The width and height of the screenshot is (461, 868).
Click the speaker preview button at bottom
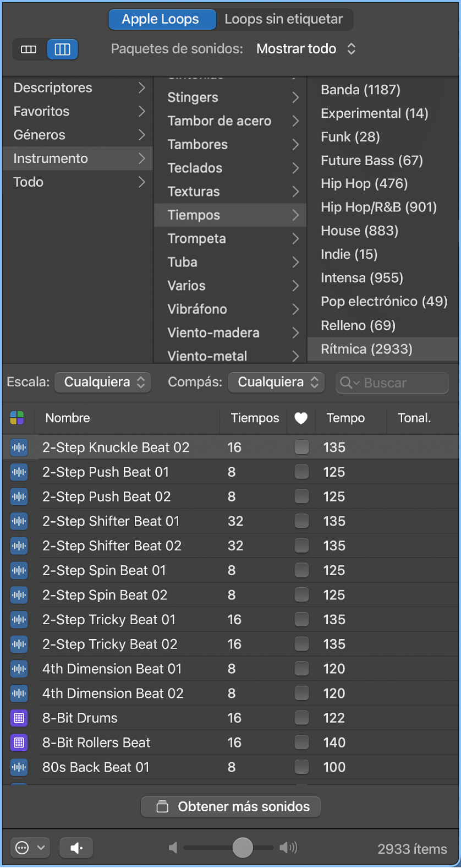[76, 848]
